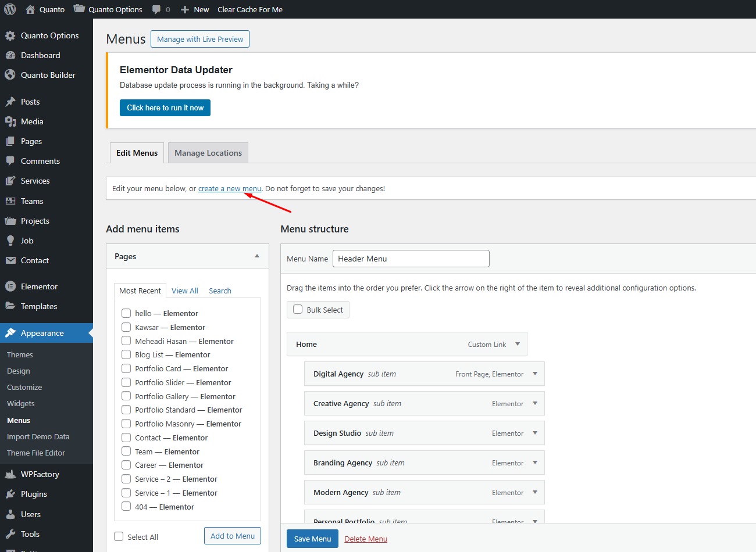This screenshot has height=552, width=756.
Task: Check the 'Contact — Elementor' page checkbox
Action: coord(126,438)
